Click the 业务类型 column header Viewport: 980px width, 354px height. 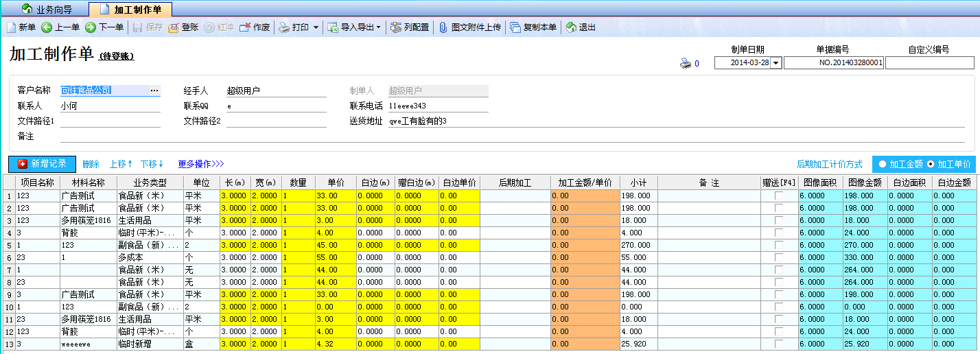tap(150, 182)
